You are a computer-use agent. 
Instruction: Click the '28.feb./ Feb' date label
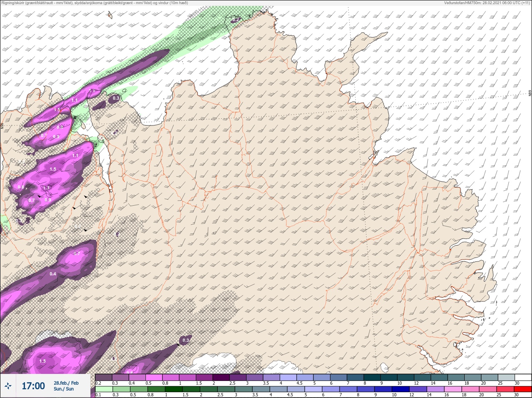pos(66,383)
